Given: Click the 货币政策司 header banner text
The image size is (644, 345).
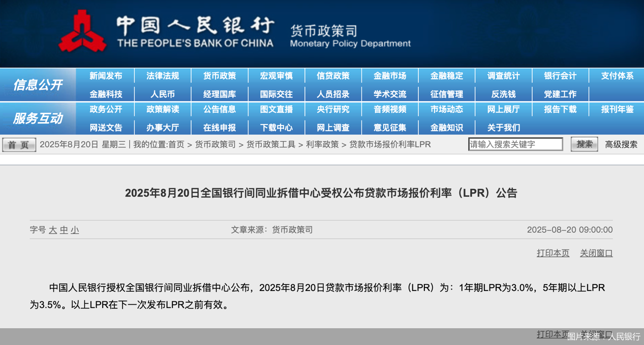Looking at the screenshot, I should point(324,30).
